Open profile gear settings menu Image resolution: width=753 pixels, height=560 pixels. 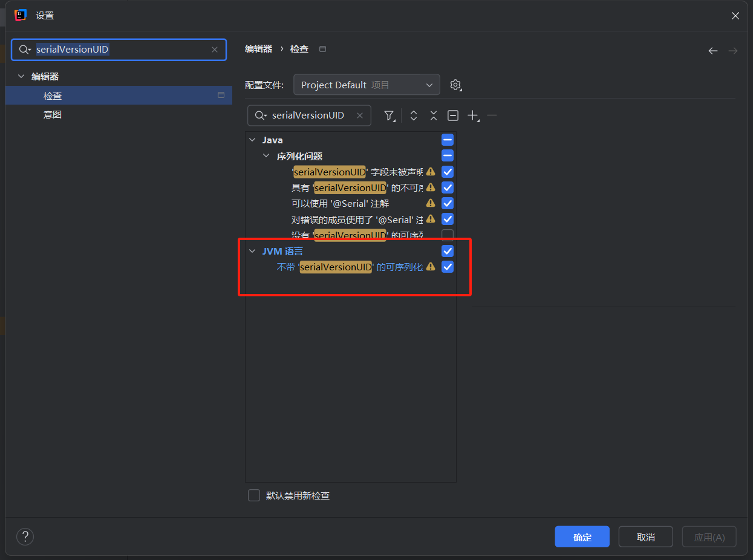(456, 85)
